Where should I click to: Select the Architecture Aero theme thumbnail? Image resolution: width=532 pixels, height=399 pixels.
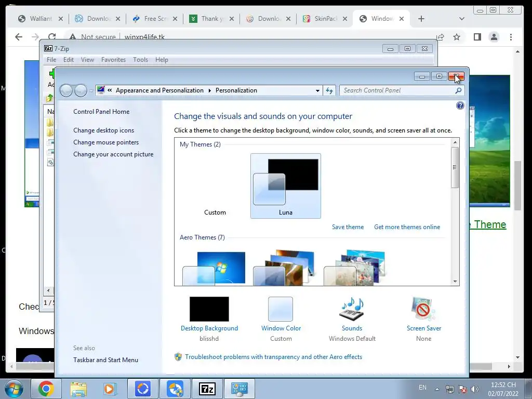click(x=285, y=268)
